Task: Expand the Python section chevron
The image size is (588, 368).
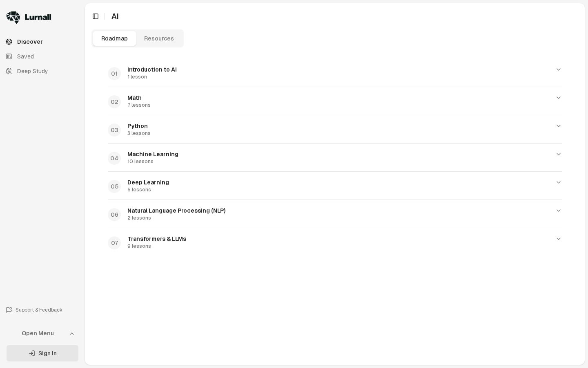Action: (x=559, y=126)
